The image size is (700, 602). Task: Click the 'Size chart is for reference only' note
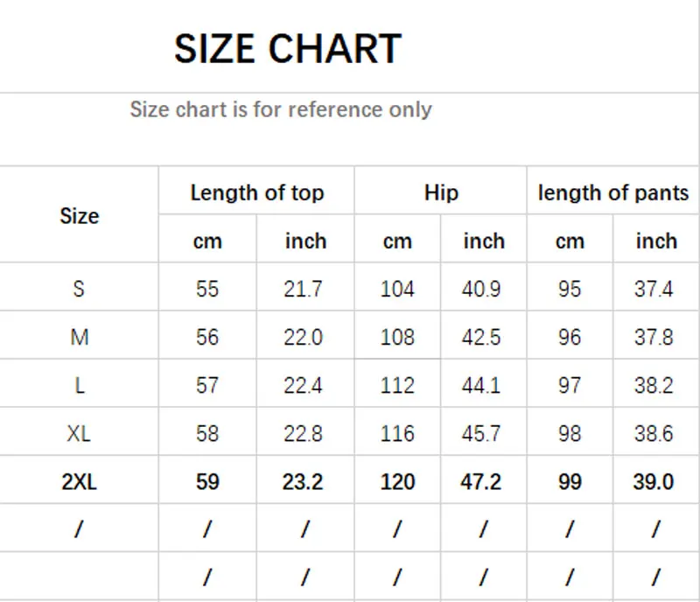click(x=281, y=110)
